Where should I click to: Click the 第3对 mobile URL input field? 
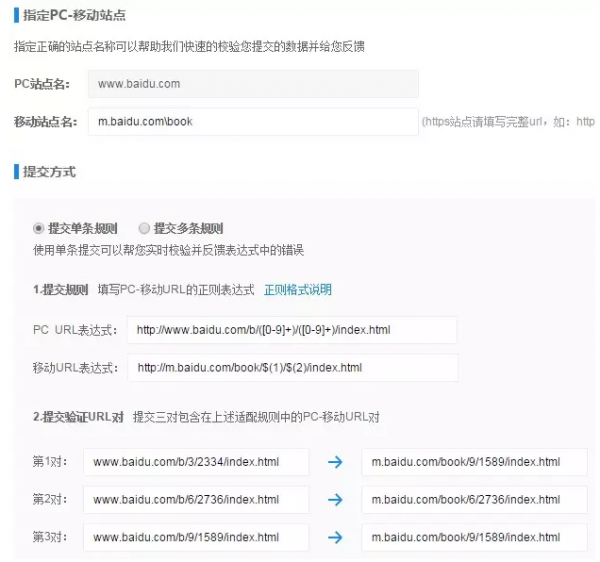point(474,537)
